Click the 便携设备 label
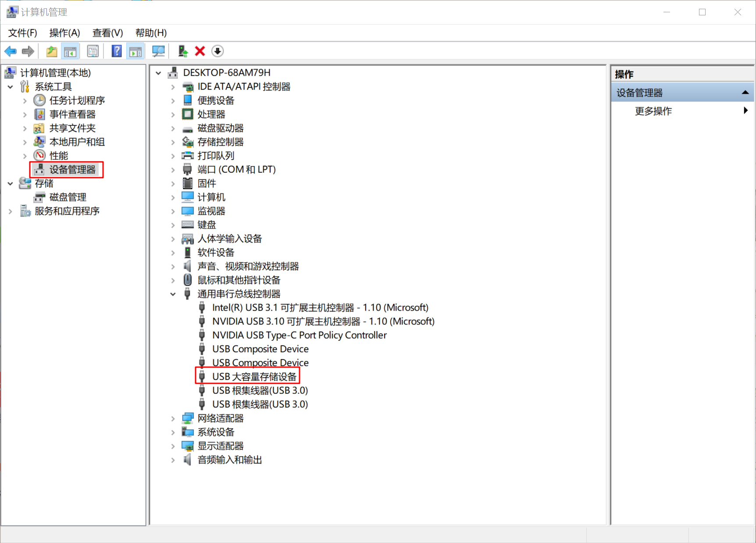756x543 pixels. 216,100
